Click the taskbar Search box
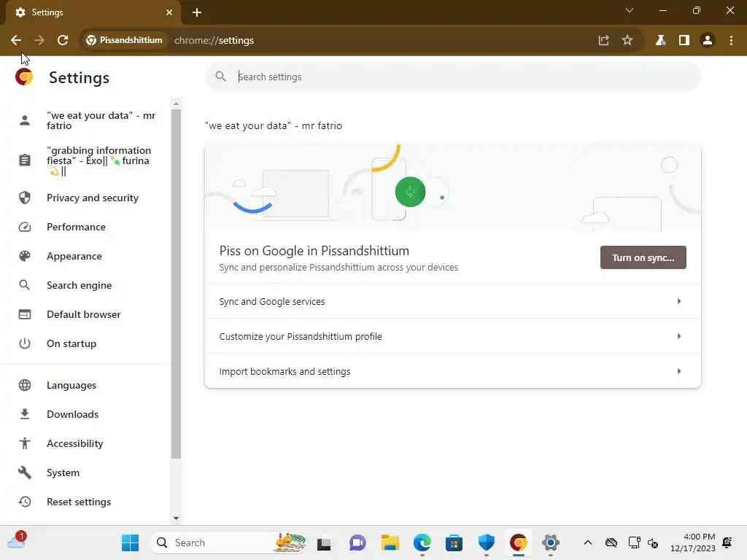747x560 pixels. (x=228, y=542)
